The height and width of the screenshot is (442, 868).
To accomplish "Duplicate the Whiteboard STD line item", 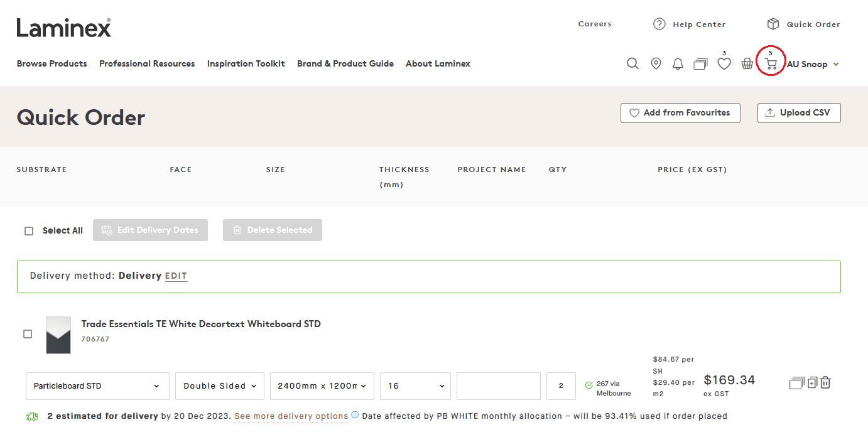I will tap(812, 382).
